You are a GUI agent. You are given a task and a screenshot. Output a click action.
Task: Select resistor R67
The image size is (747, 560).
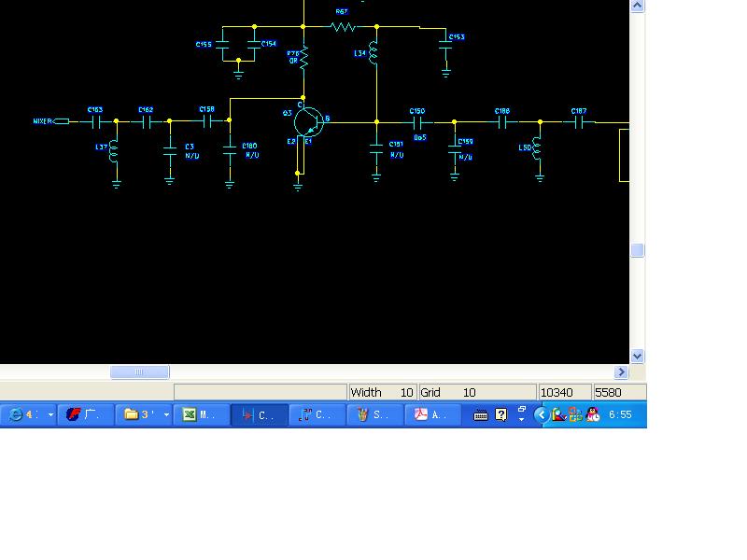click(x=343, y=27)
